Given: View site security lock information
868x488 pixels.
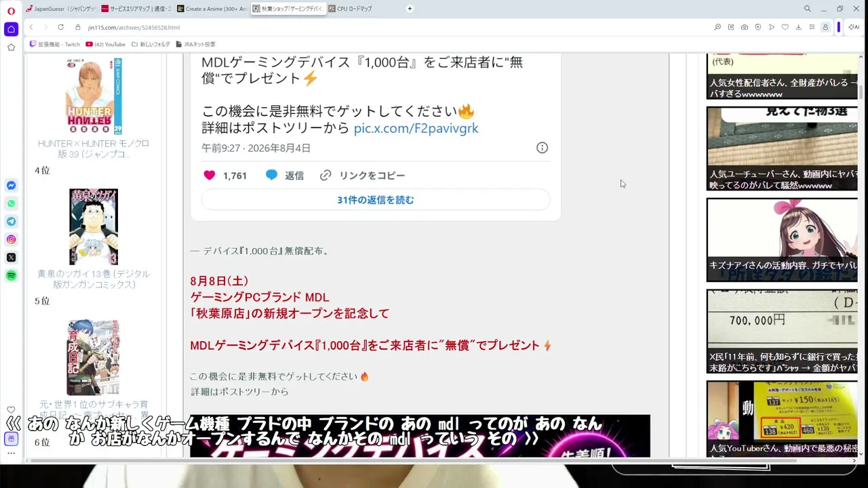Looking at the screenshot, I should pyautogui.click(x=78, y=27).
